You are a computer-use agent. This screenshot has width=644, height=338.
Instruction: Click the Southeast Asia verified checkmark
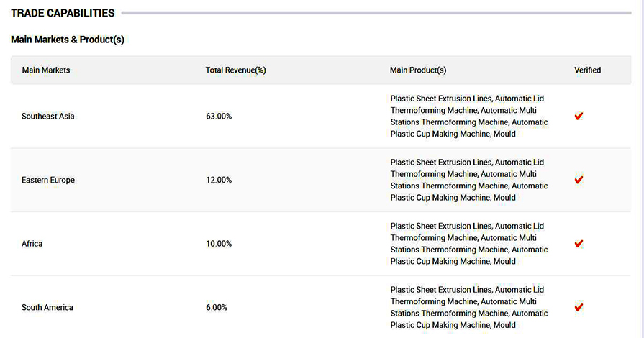coord(579,117)
